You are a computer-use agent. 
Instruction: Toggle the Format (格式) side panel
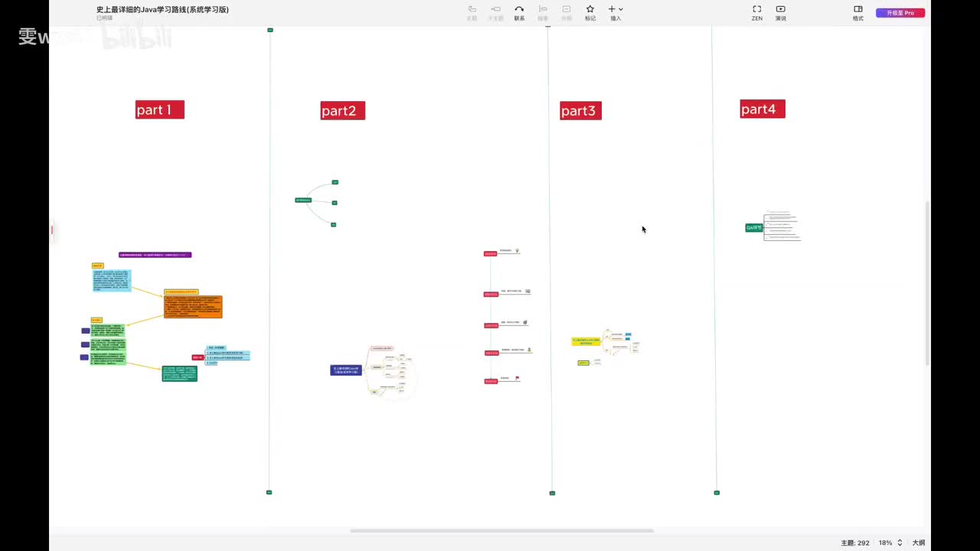coord(858,9)
